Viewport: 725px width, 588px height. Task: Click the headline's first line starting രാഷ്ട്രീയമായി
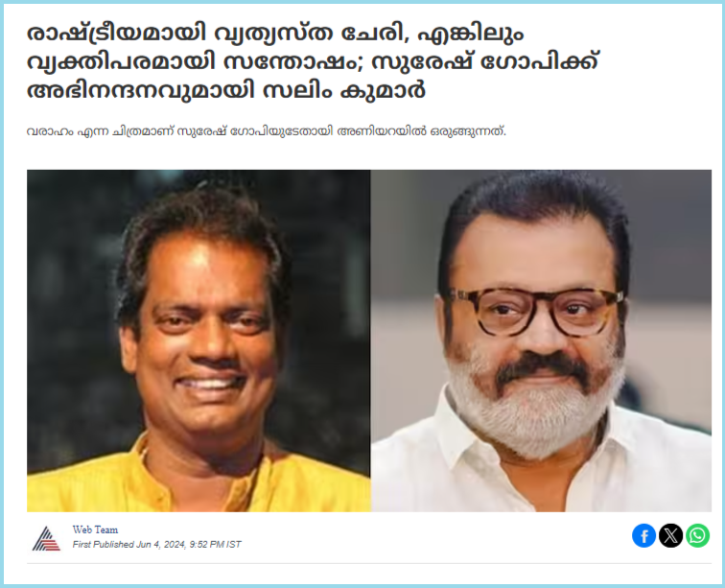pyautogui.click(x=275, y=35)
